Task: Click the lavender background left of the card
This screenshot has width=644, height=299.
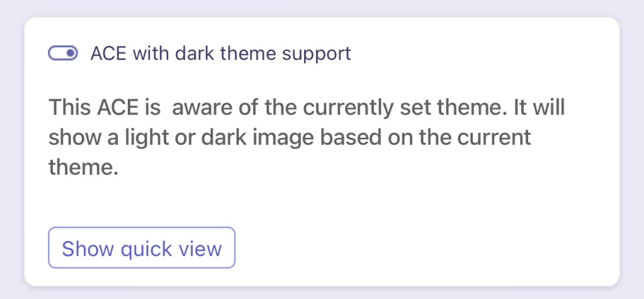Action: point(11,151)
